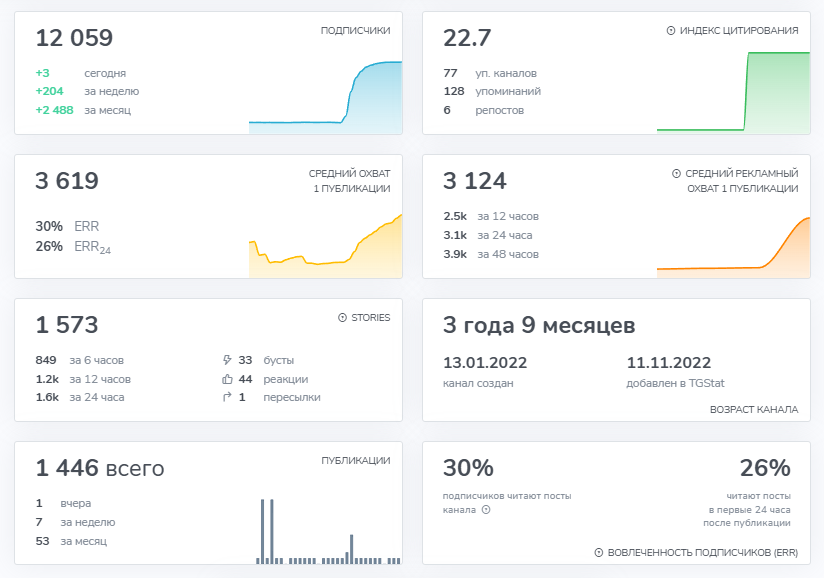Select the 6 репостов reposts count
This screenshot has height=578, width=824.
pyautogui.click(x=447, y=110)
